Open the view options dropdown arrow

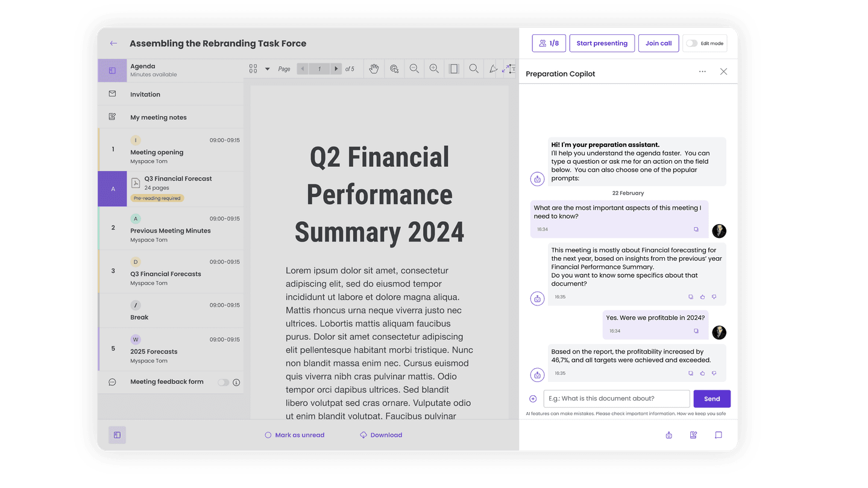pos(268,68)
